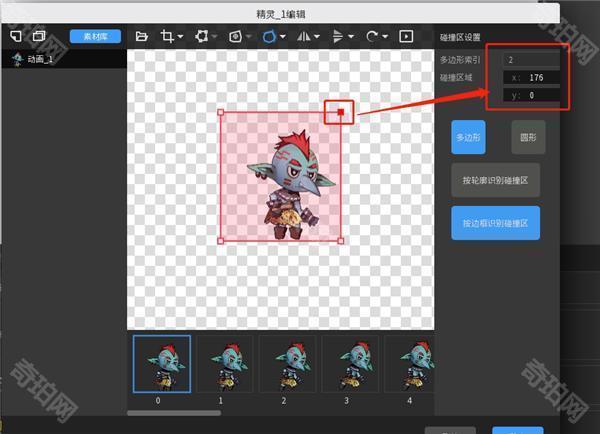Screen dimensions: 600x434
Task: Click the x coordinate field showing 176
Action: pyautogui.click(x=532, y=78)
